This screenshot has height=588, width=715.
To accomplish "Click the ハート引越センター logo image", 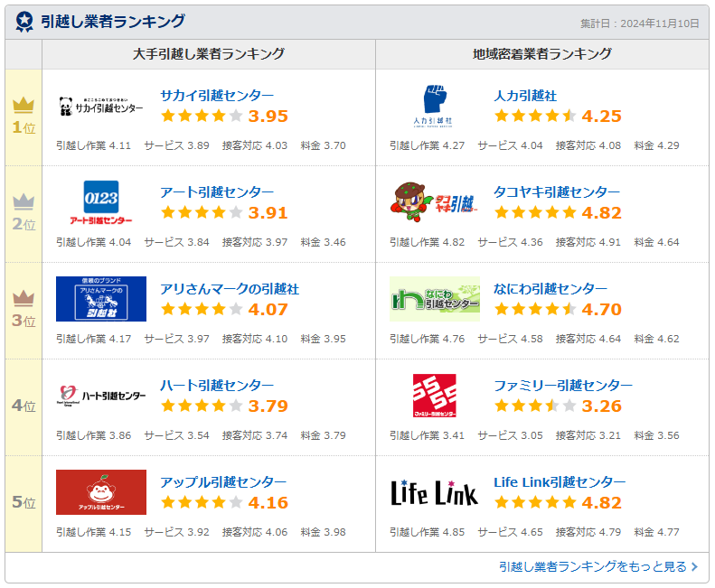I will tap(100, 396).
